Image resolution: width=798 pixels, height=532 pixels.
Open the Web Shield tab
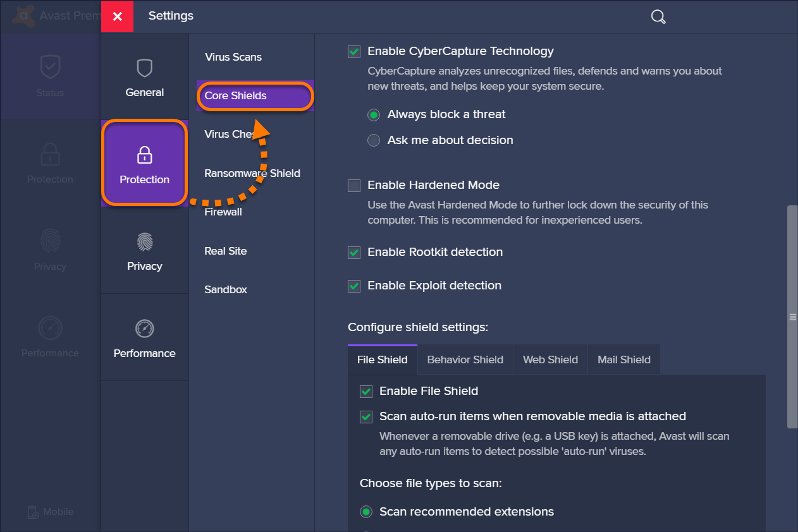550,360
